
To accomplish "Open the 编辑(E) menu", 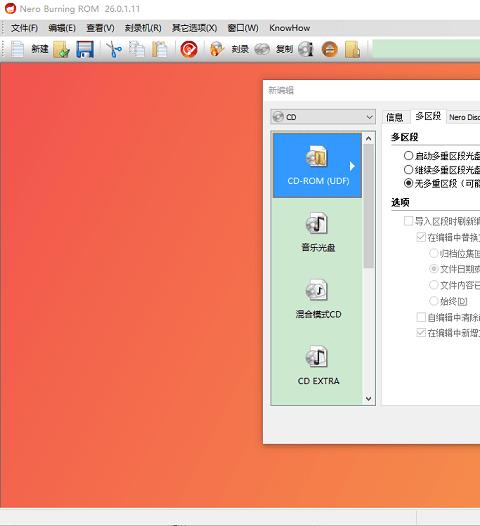I will (62, 28).
